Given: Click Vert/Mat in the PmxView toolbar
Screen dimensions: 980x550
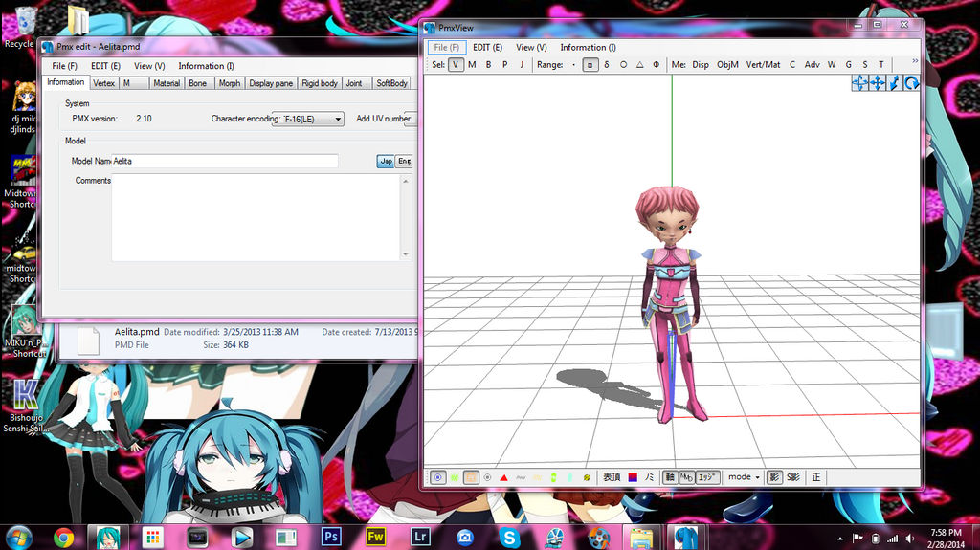Looking at the screenshot, I should click(x=763, y=64).
